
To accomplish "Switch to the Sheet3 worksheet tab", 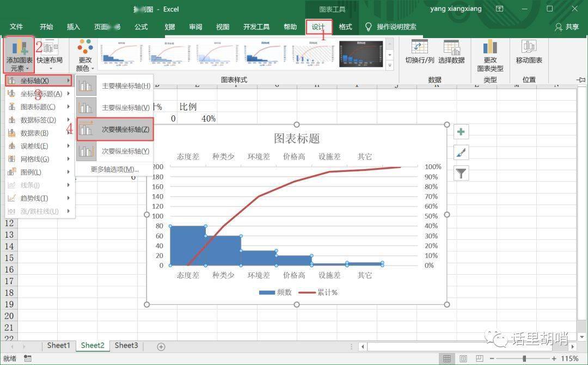I will point(126,345).
